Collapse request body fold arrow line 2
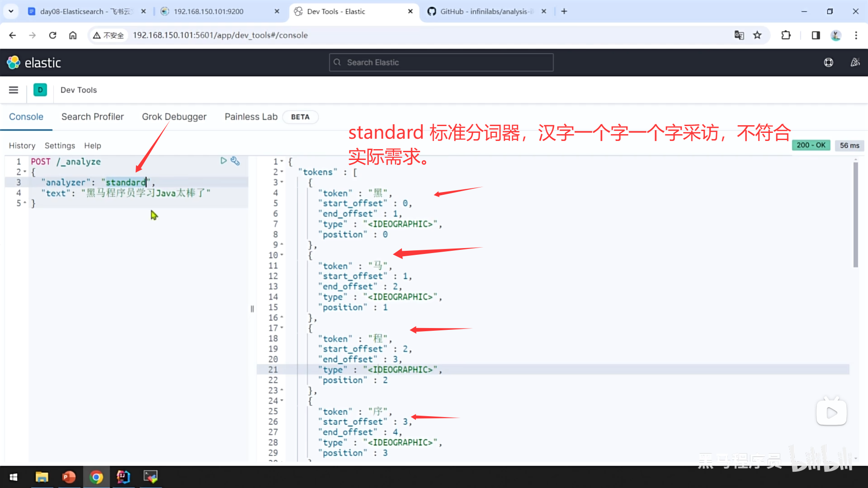Viewport: 868px width, 488px height. pos(25,172)
